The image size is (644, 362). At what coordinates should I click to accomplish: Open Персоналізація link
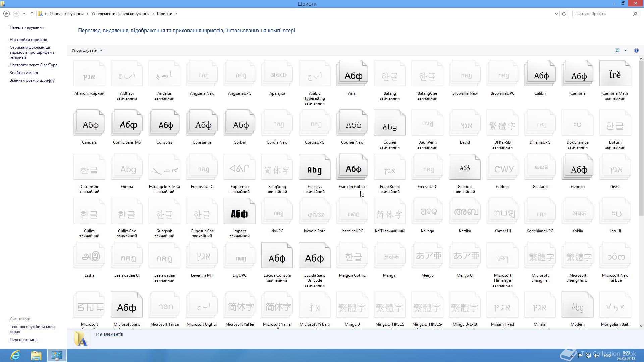24,340
